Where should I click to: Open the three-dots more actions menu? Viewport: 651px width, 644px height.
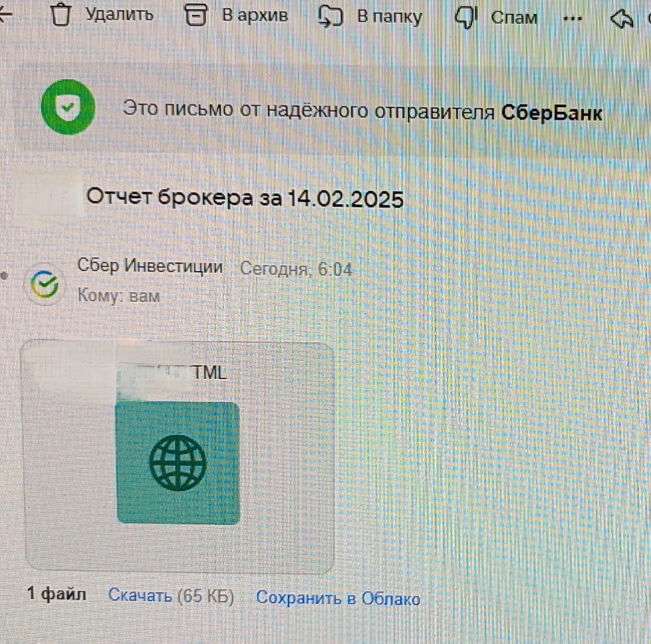[573, 19]
